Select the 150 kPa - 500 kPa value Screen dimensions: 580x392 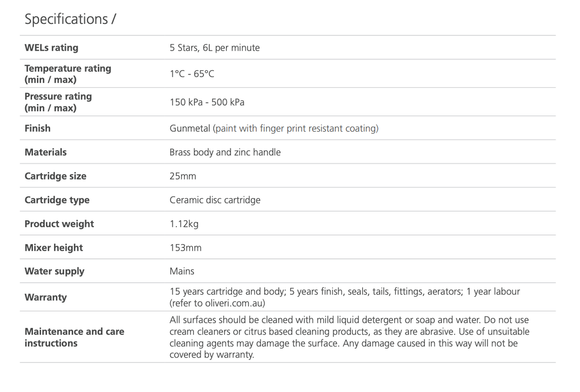pyautogui.click(x=207, y=102)
